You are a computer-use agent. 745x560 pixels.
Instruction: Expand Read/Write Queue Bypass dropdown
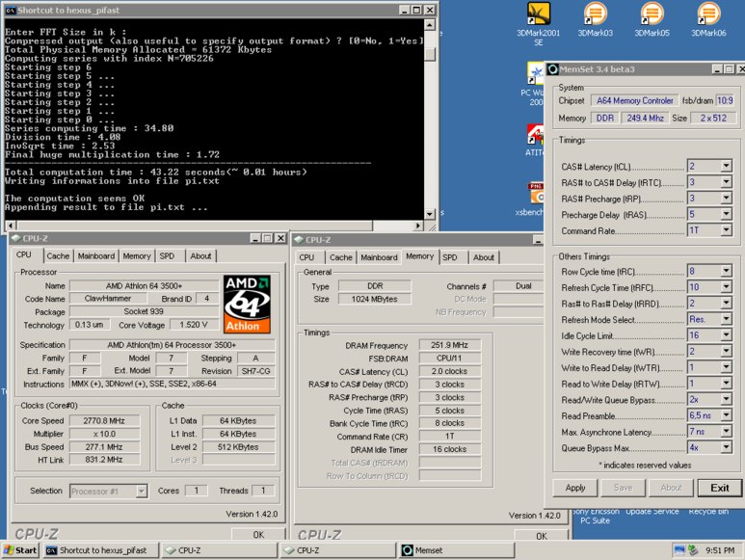(726, 399)
